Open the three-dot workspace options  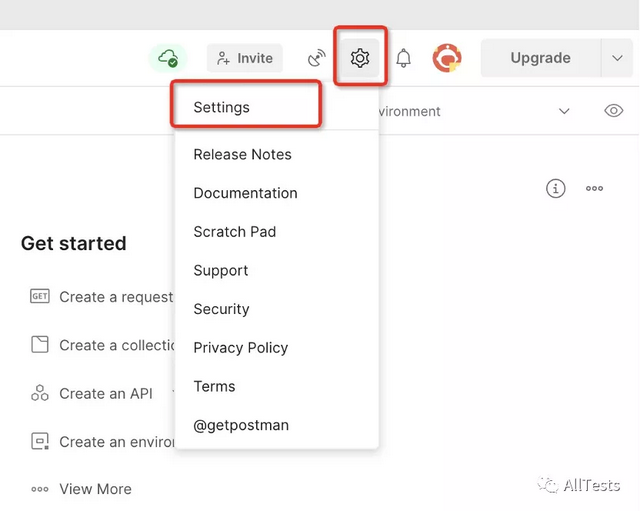pyautogui.click(x=594, y=189)
